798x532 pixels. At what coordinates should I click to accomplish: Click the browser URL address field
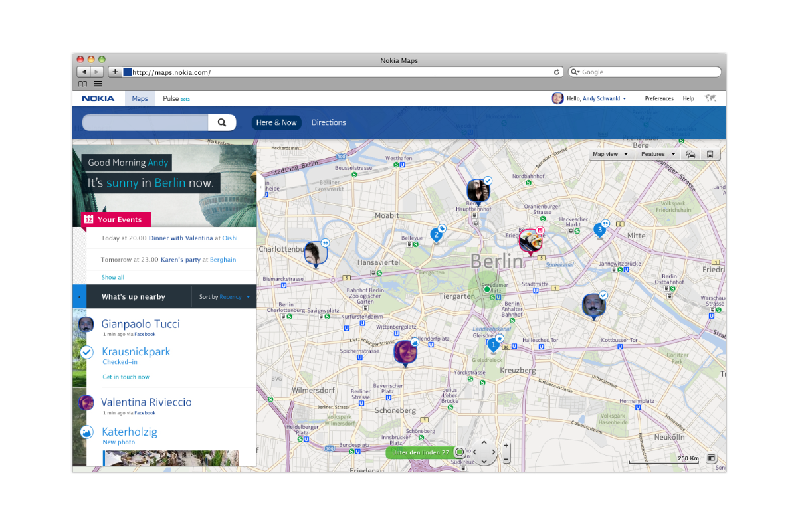coord(344,72)
